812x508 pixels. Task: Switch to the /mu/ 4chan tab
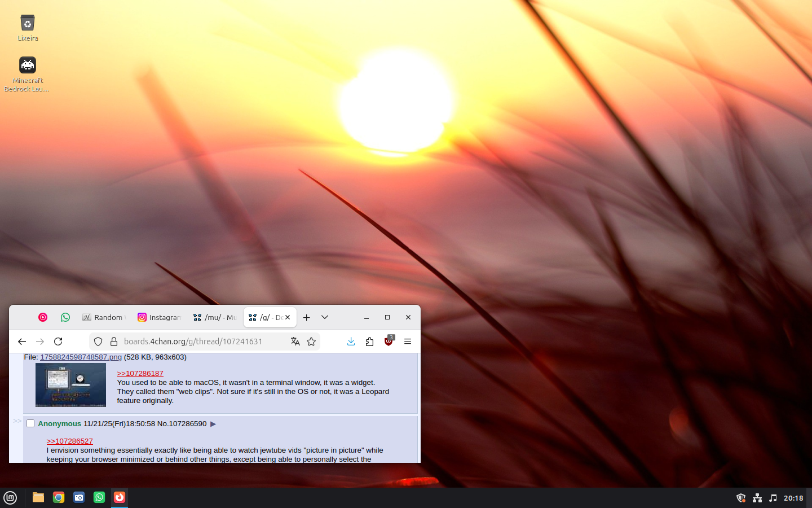[214, 317]
